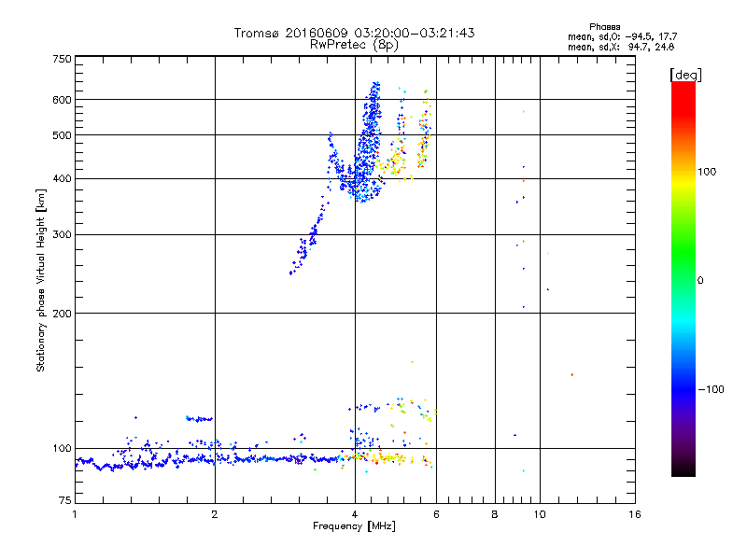The height and width of the screenshot is (560, 747).
Task: Click the x-axis tick label '6'
Action: point(436,514)
